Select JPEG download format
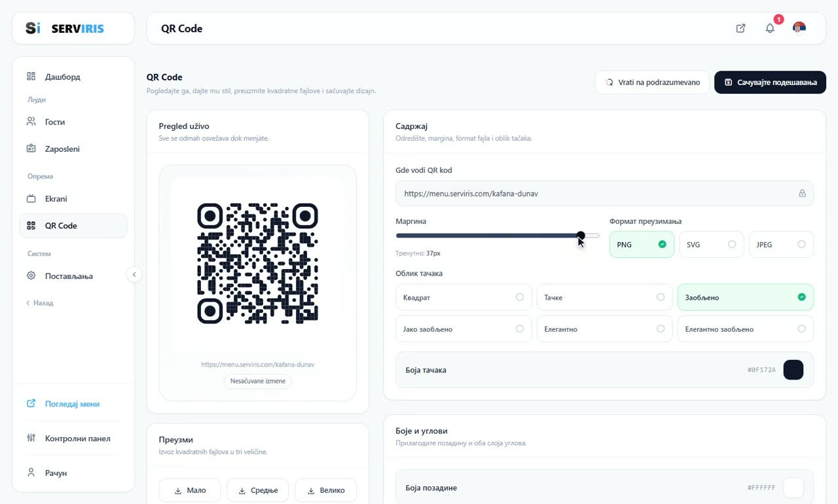Image resolution: width=838 pixels, height=504 pixels. coord(781,244)
